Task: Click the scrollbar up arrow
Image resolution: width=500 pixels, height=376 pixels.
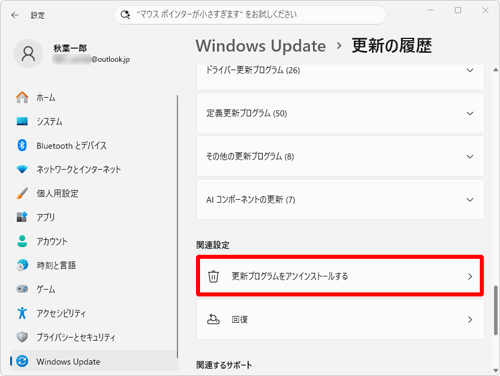Action: click(496, 70)
